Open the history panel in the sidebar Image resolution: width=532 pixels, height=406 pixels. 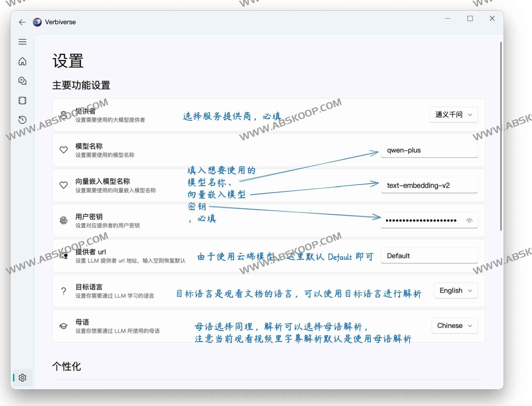(22, 120)
